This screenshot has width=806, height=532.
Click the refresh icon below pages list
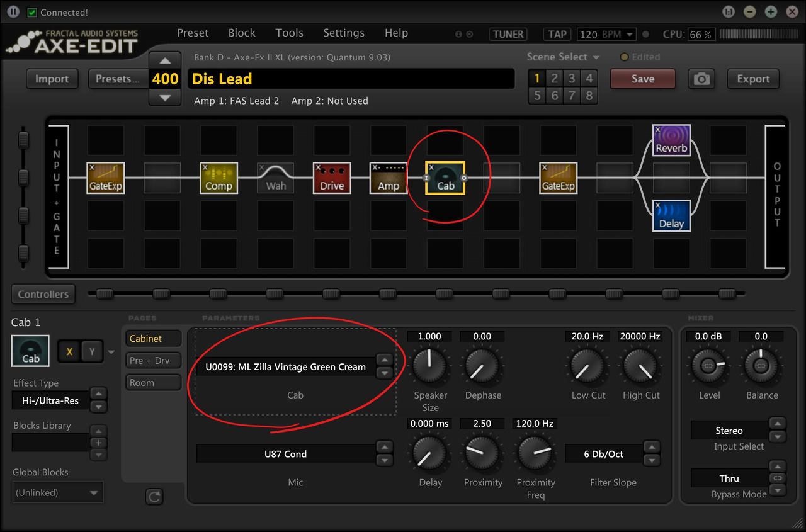pyautogui.click(x=154, y=497)
